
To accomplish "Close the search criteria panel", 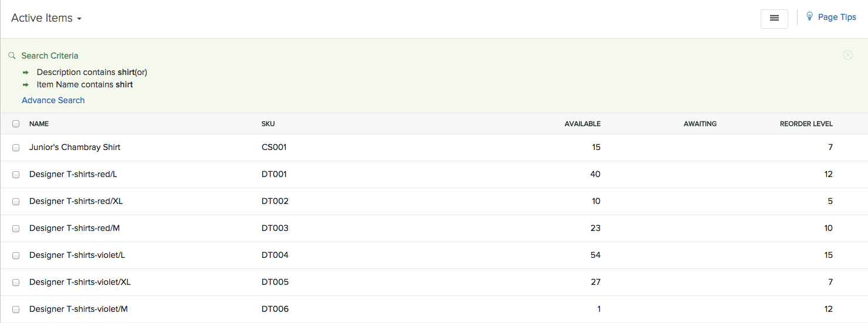I will [x=847, y=55].
